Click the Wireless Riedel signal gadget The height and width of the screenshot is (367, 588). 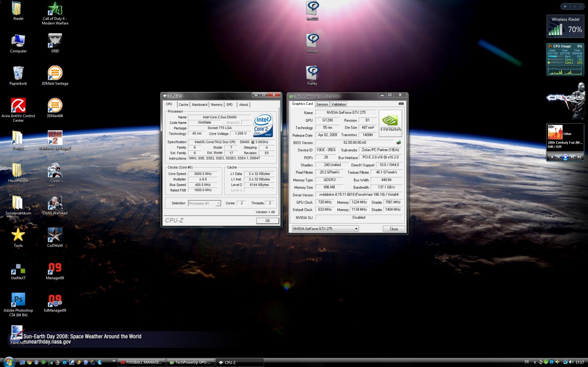[x=565, y=26]
